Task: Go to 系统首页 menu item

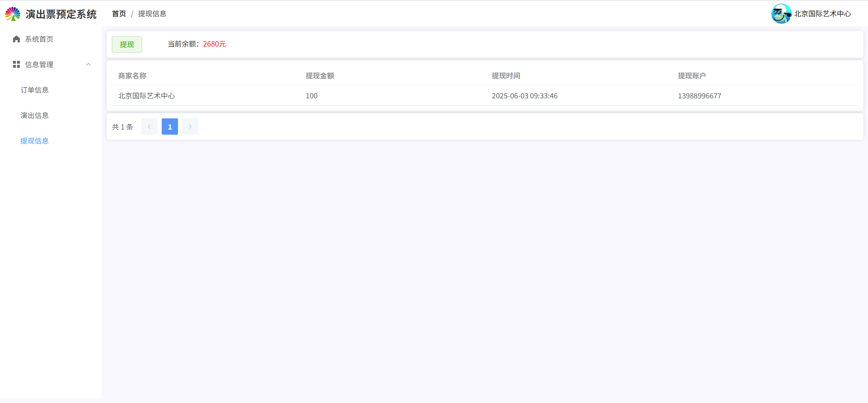Action: (39, 39)
